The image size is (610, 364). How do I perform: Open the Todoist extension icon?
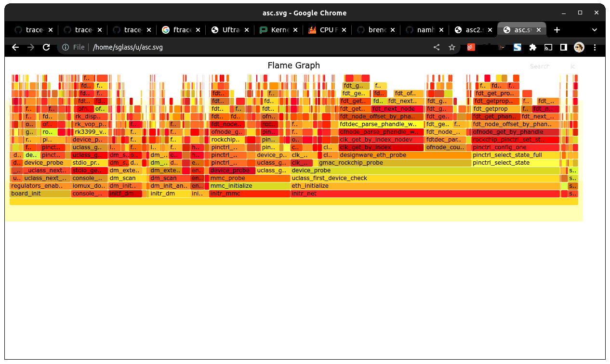coord(471,47)
